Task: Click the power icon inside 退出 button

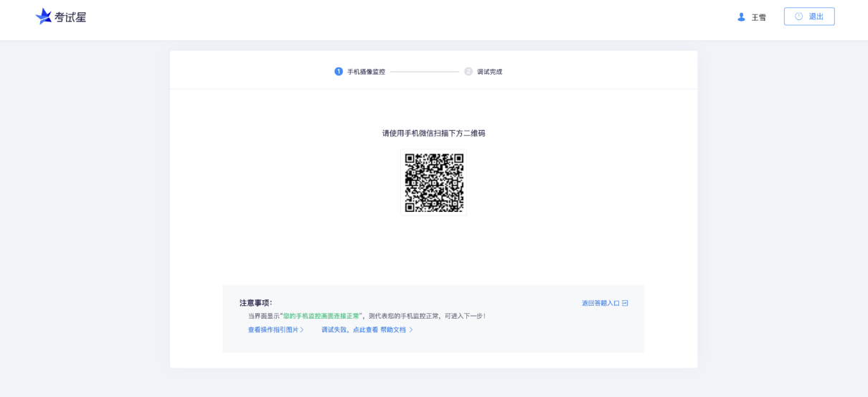Action: [799, 17]
